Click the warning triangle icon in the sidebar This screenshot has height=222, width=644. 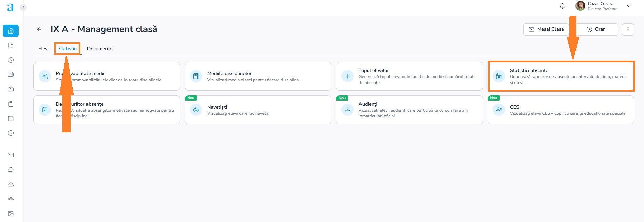11,184
